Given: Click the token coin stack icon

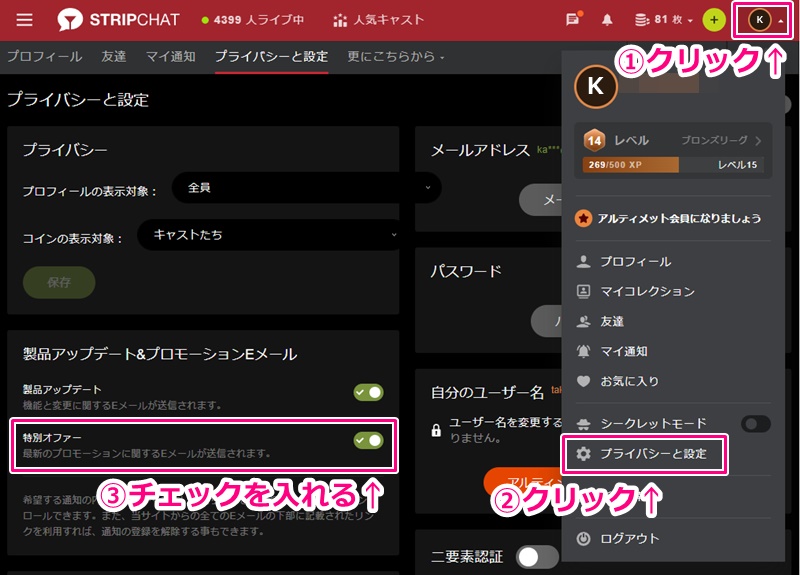Looking at the screenshot, I should pyautogui.click(x=641, y=20).
